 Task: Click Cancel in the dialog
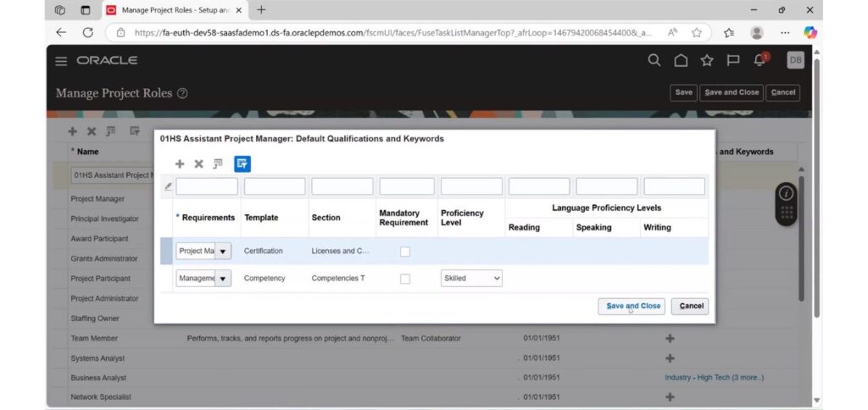point(690,306)
